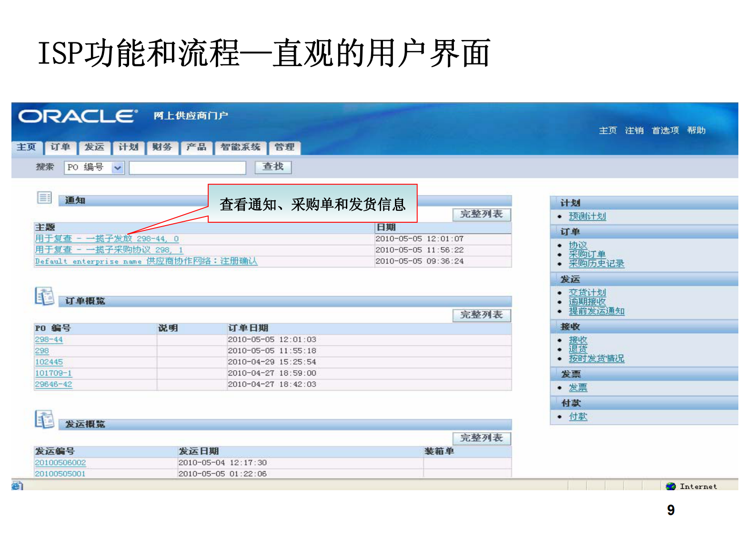
Task: Click the Oracle logo
Action: coord(78,116)
